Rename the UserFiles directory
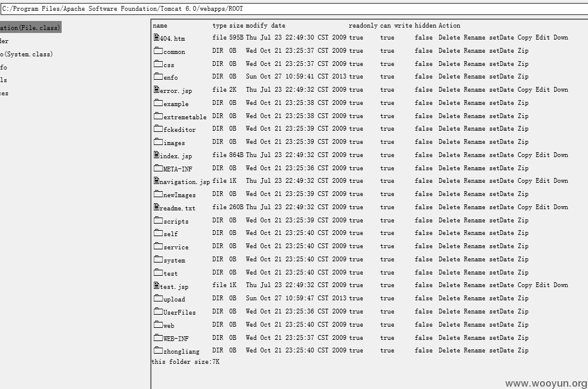588x389 pixels. click(x=474, y=311)
